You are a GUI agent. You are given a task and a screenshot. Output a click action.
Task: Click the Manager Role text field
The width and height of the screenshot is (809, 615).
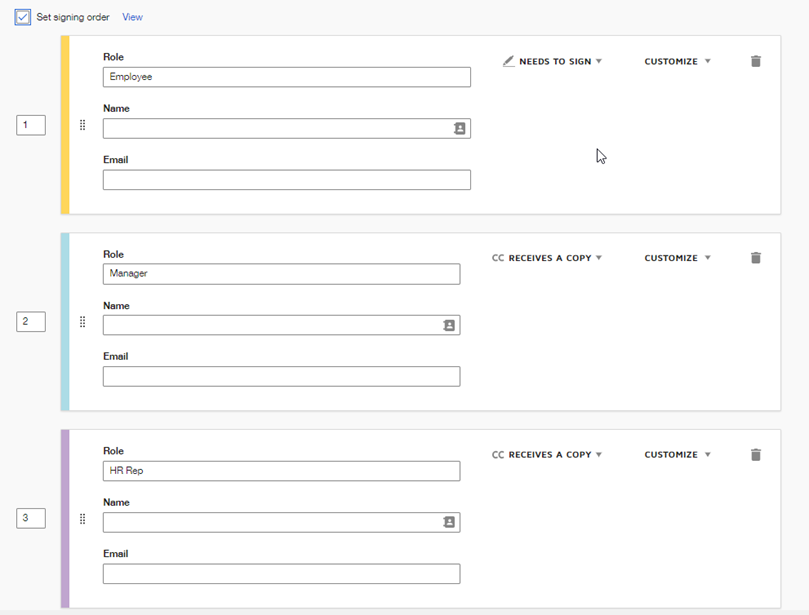(281, 274)
